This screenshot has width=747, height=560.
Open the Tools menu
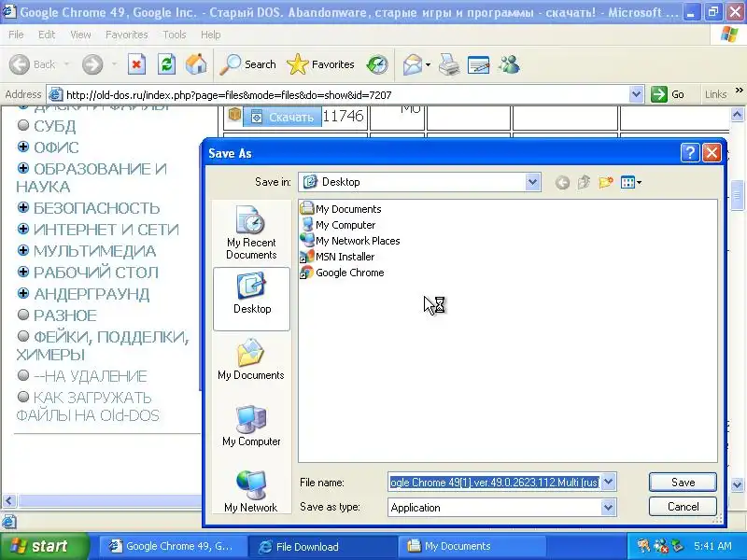pyautogui.click(x=175, y=35)
